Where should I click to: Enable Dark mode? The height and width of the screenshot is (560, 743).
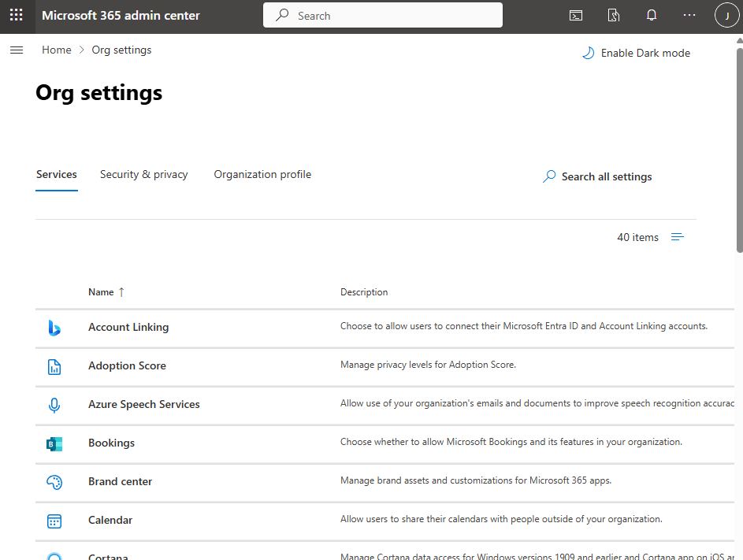[x=637, y=53]
